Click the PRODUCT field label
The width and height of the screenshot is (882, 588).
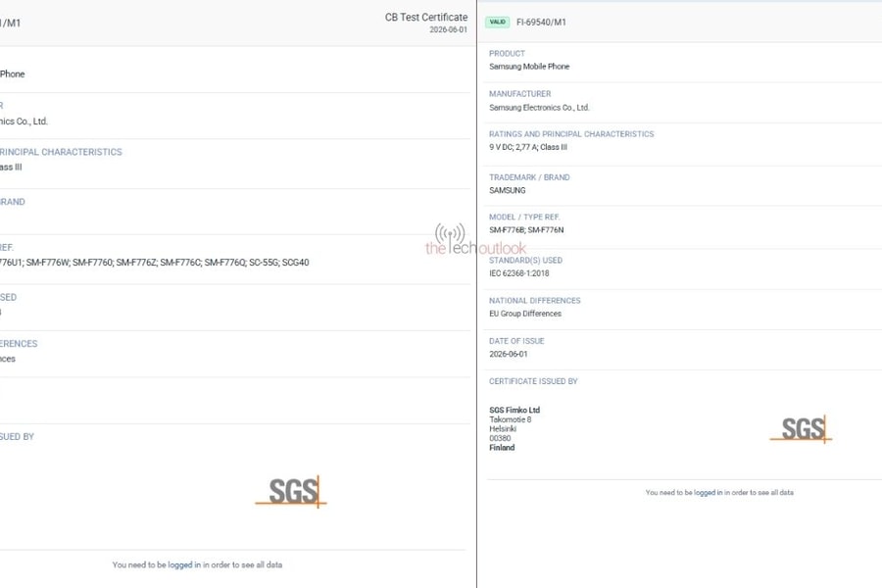(x=507, y=54)
